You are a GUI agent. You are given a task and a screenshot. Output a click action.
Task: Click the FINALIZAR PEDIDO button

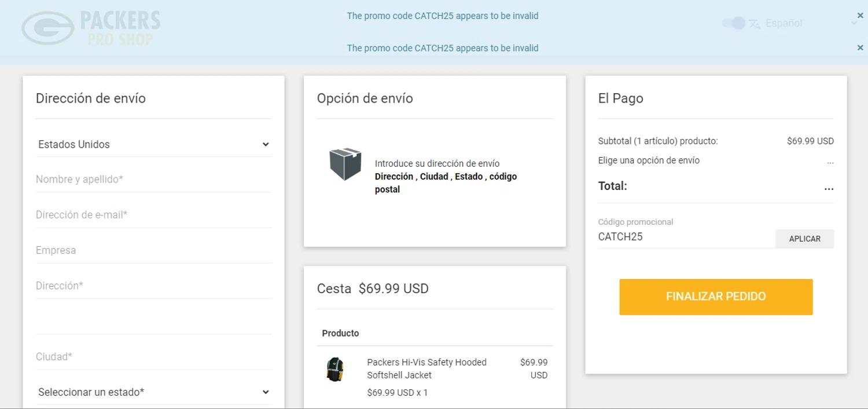[716, 297]
